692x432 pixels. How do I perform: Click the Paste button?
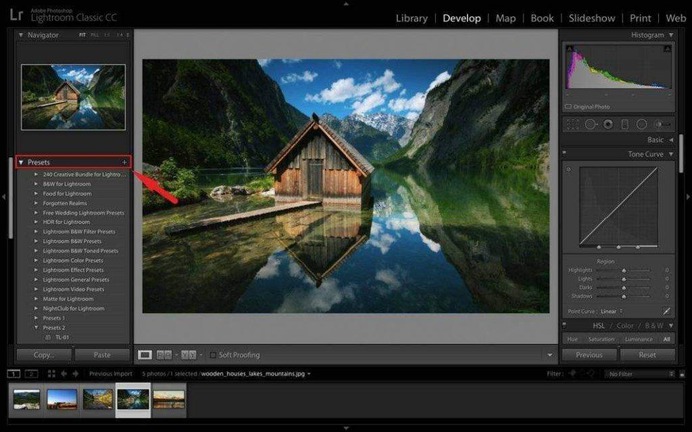coord(102,355)
